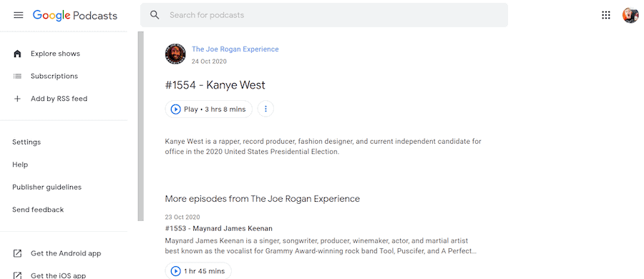Open the Google account avatar
The height and width of the screenshot is (279, 644).
[x=630, y=15]
